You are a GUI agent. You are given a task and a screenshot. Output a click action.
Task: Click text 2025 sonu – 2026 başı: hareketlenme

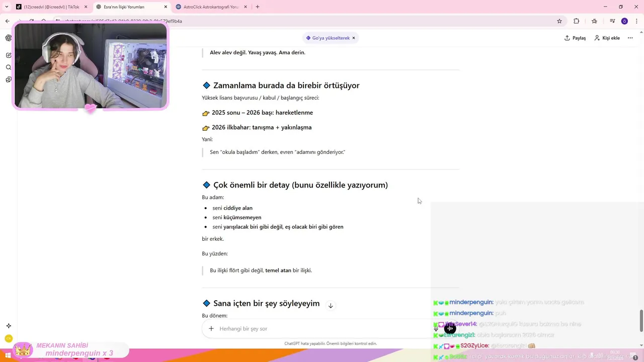(x=262, y=113)
